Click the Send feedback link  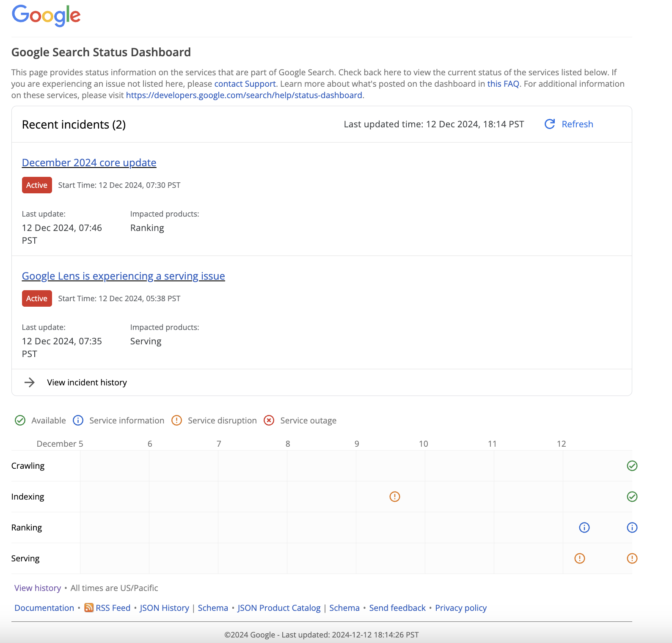(x=397, y=608)
